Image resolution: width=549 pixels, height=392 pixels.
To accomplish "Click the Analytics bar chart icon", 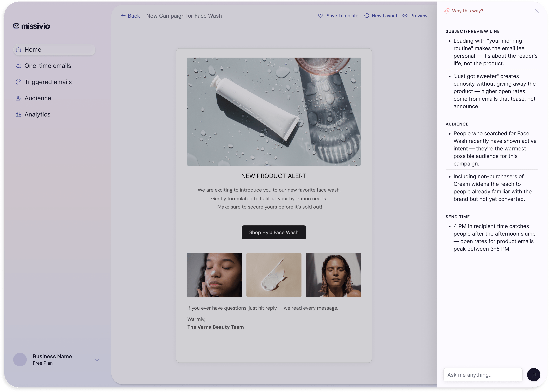I will pos(18,114).
